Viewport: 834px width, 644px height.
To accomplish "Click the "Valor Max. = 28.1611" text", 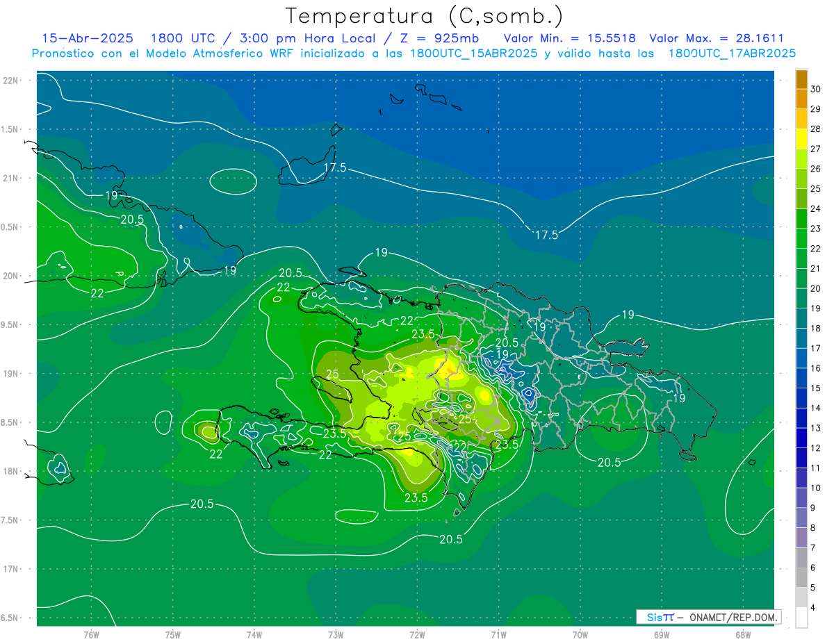I will click(x=717, y=38).
